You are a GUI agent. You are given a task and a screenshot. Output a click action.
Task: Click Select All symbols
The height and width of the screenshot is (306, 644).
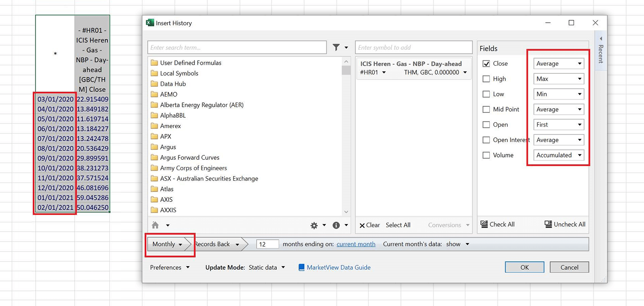(398, 225)
